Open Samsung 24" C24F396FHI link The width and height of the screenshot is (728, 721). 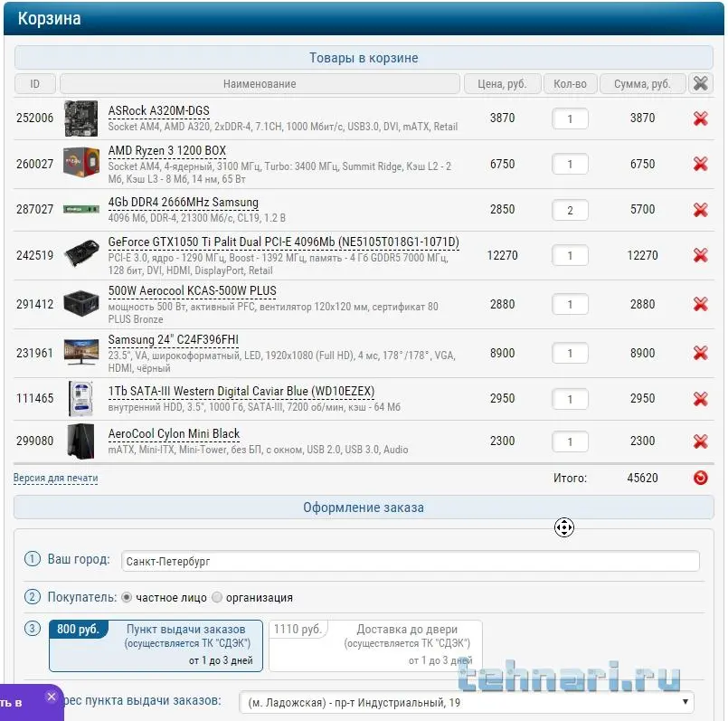point(173,340)
